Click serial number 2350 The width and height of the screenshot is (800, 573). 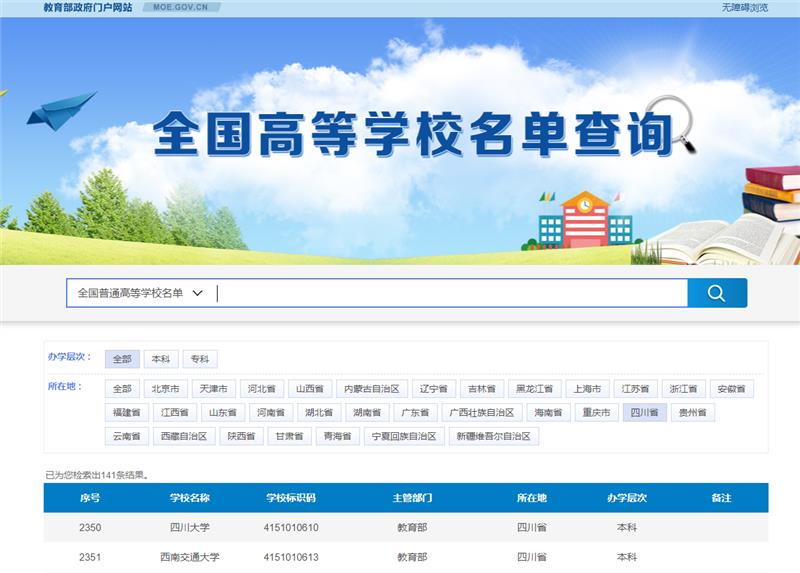[x=90, y=528]
